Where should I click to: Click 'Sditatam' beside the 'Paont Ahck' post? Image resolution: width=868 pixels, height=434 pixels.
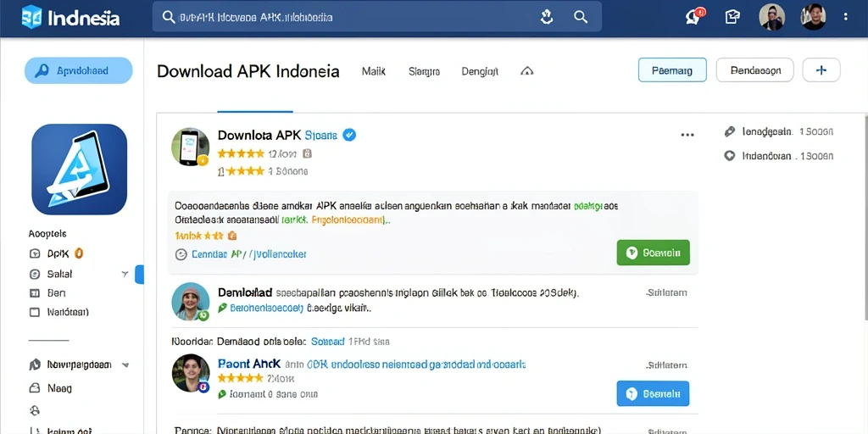click(667, 364)
